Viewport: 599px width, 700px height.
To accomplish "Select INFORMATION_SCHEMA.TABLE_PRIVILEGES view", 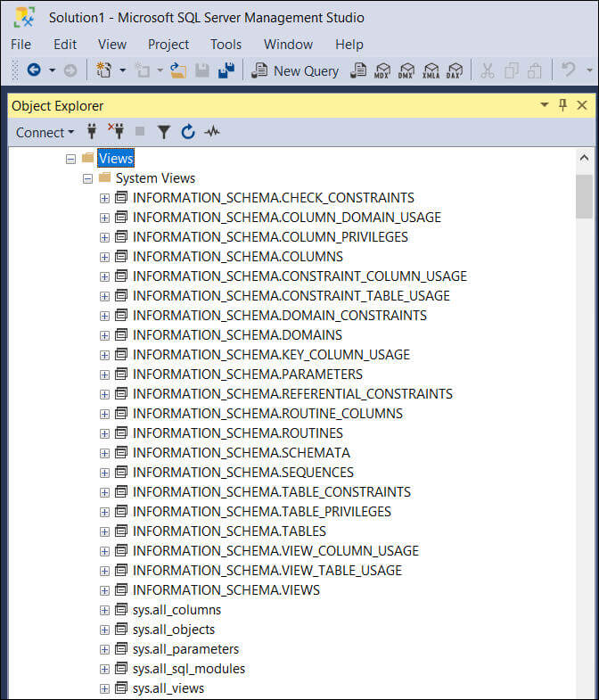I will point(262,512).
